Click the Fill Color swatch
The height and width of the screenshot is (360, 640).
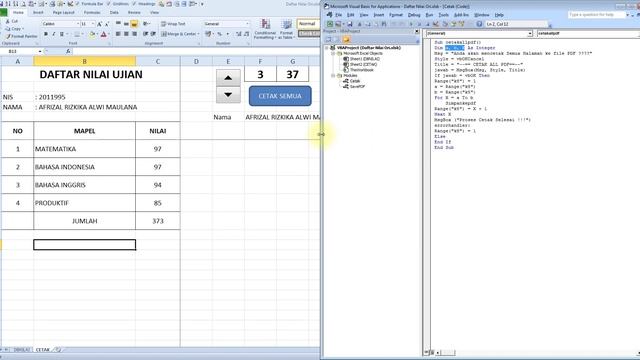click(92, 34)
